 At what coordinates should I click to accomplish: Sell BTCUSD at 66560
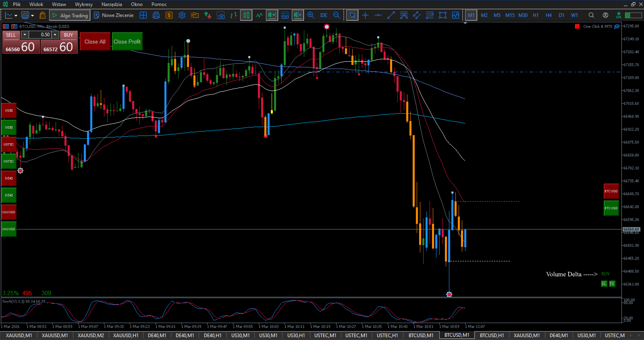(x=20, y=47)
